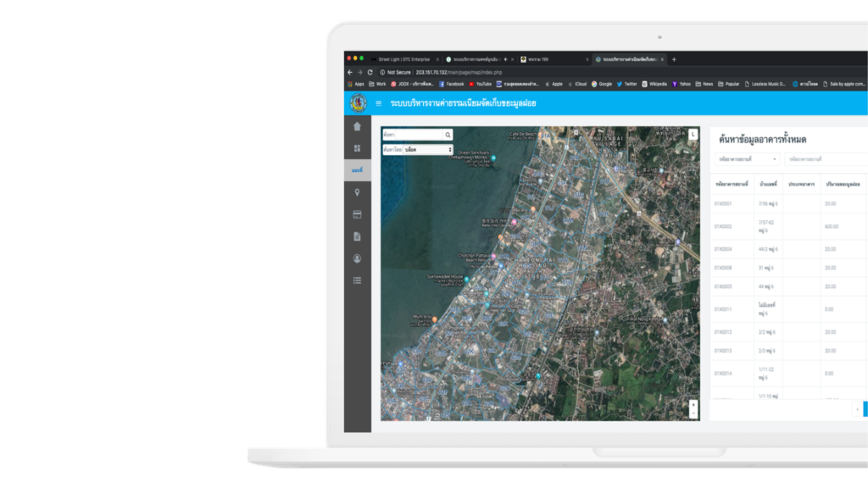Zoom out with the map minus button
The image size is (868, 488).
click(x=693, y=413)
